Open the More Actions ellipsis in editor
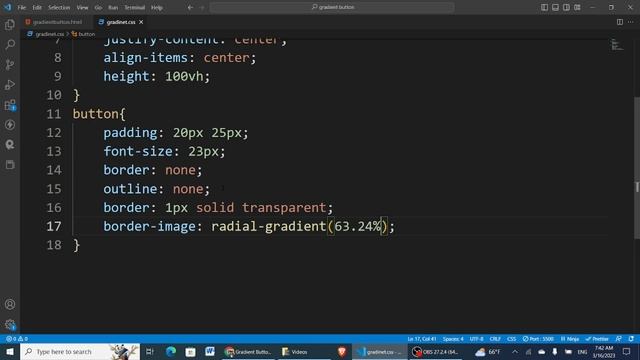The image size is (640, 360). (631, 22)
